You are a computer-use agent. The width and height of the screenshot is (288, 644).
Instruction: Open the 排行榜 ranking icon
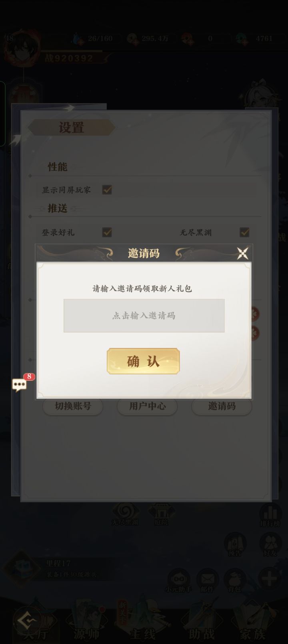270,515
